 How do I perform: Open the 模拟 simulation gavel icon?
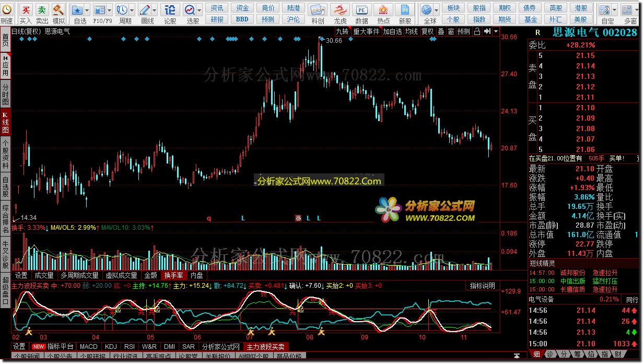(x=58, y=9)
